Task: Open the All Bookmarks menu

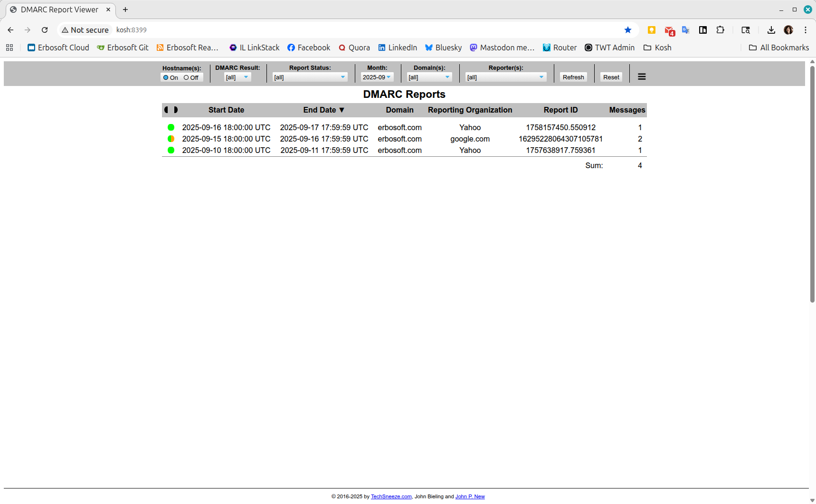Action: coord(778,48)
